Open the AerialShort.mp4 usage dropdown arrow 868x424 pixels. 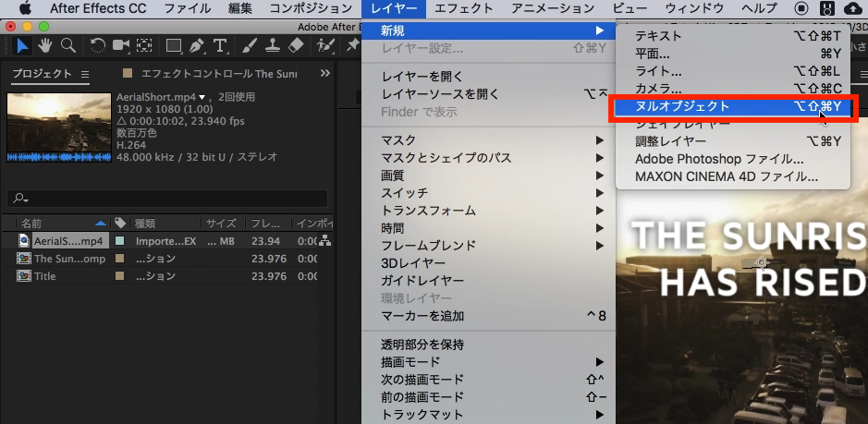202,97
